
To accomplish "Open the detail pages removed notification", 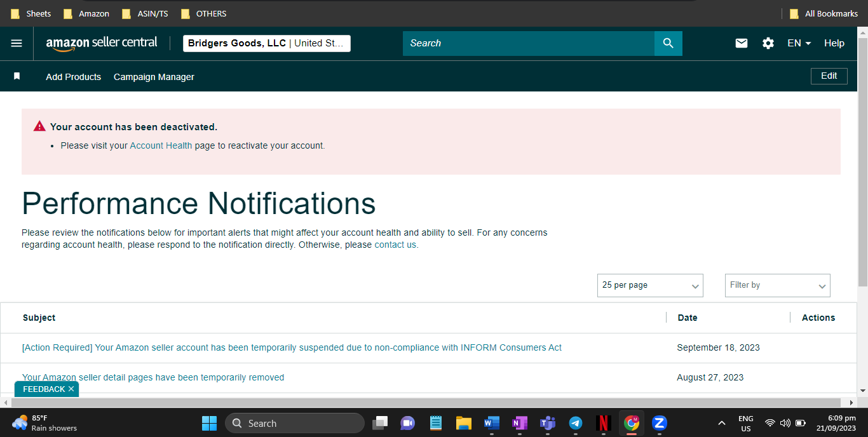I will (153, 377).
